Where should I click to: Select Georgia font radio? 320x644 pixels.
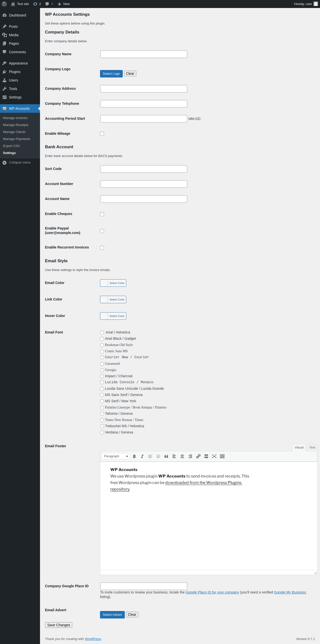pyautogui.click(x=102, y=370)
